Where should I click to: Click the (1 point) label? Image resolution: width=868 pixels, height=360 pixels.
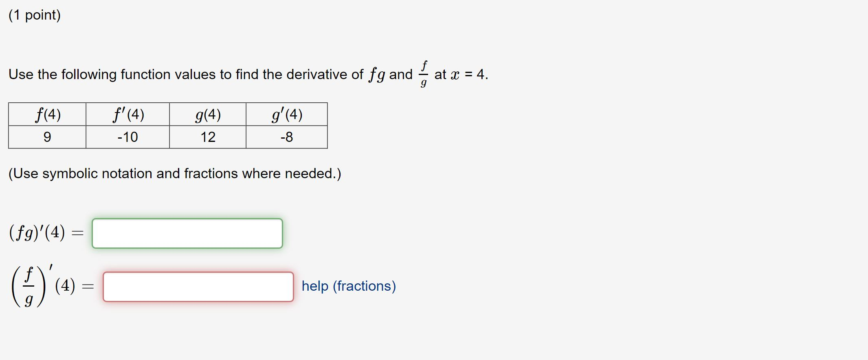coord(35,15)
